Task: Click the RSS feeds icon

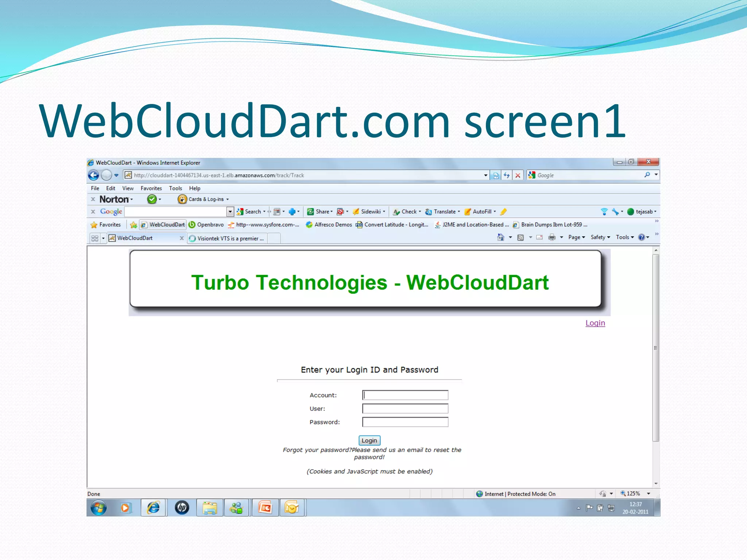Action: 521,237
